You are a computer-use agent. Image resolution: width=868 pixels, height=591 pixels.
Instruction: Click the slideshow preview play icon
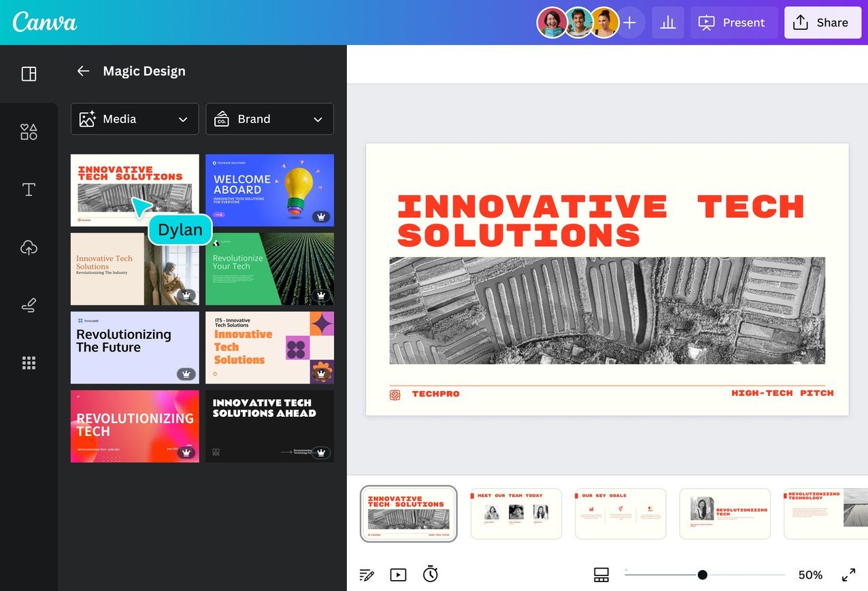coord(398,575)
